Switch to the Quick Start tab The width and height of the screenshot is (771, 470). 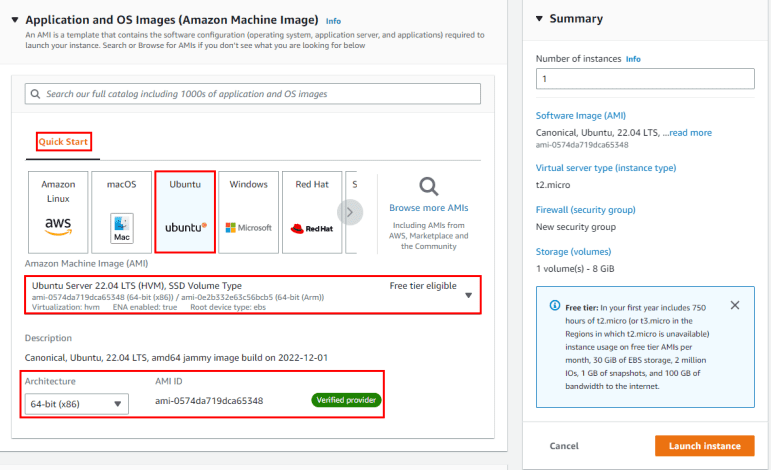coord(64,142)
